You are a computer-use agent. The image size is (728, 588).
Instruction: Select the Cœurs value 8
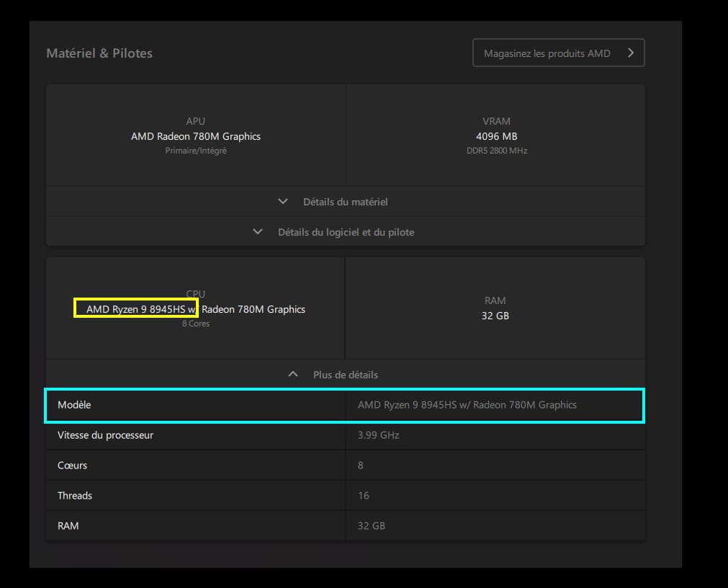pos(360,465)
